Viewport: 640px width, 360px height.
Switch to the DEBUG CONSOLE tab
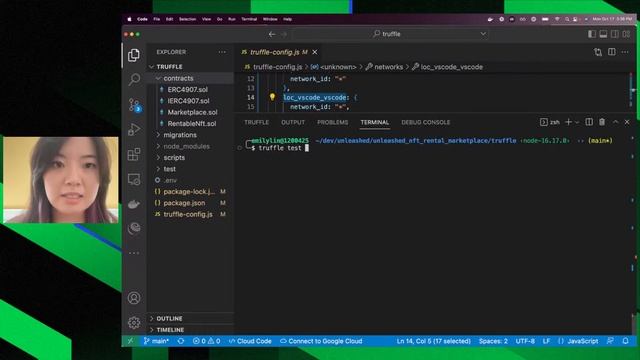tap(425, 122)
